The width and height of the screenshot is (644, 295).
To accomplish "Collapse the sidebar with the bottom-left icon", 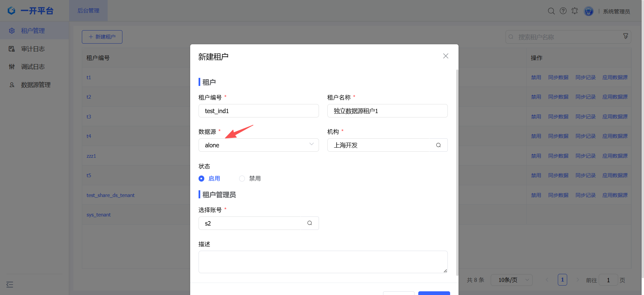I will point(10,285).
